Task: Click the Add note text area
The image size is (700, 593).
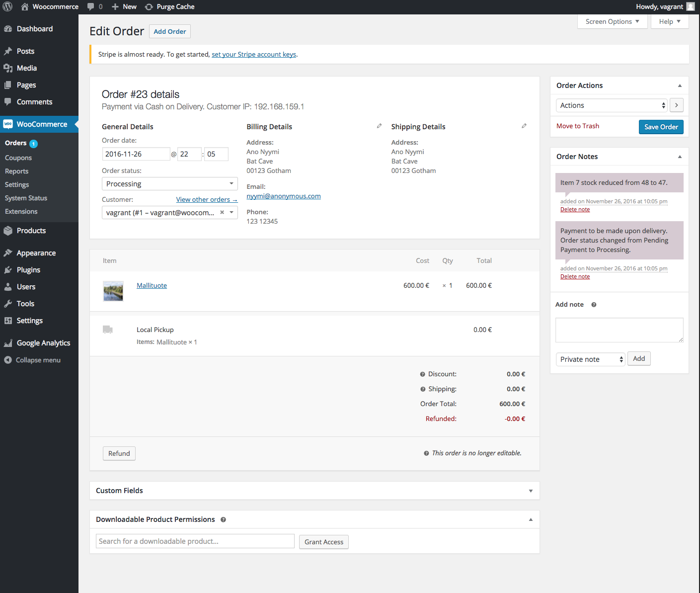Action: click(620, 330)
